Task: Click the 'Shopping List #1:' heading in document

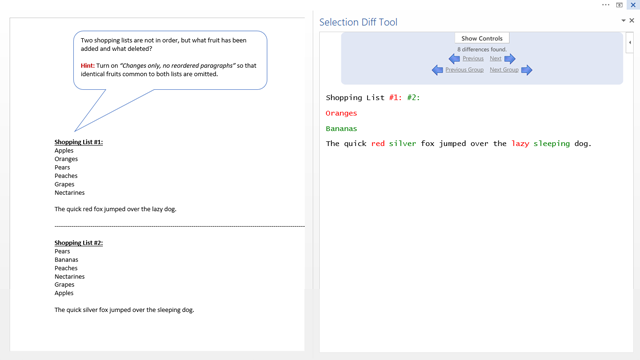Action: pos(79,142)
